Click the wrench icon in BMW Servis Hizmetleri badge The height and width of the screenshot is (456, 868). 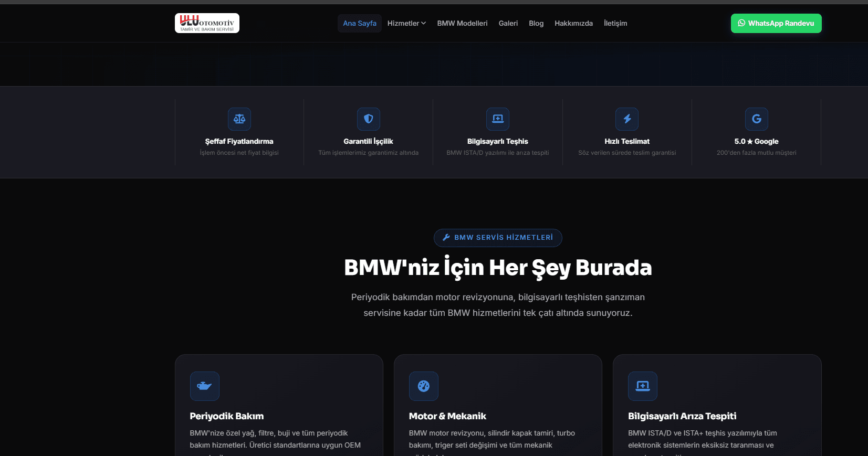click(446, 237)
